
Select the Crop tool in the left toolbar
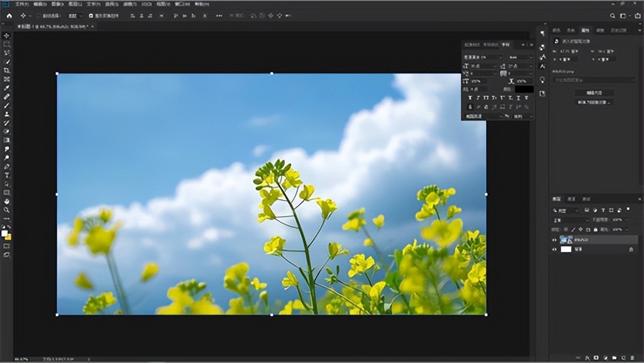(x=7, y=70)
